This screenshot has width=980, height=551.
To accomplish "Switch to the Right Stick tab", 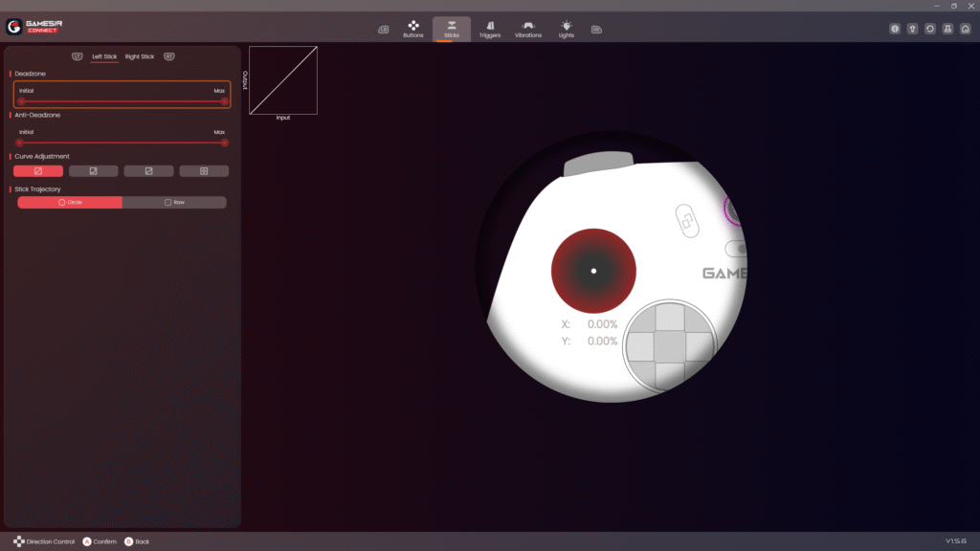I will [x=140, y=56].
